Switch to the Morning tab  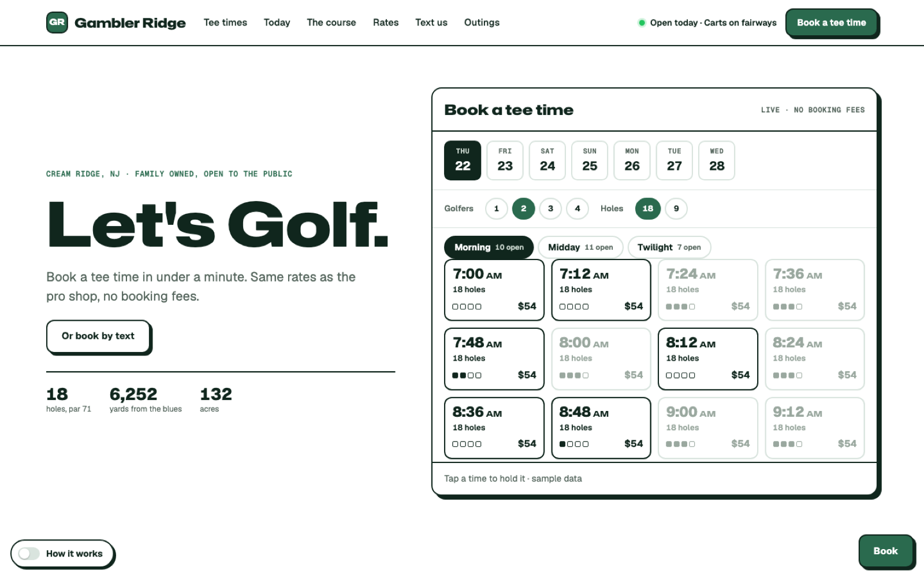click(489, 247)
